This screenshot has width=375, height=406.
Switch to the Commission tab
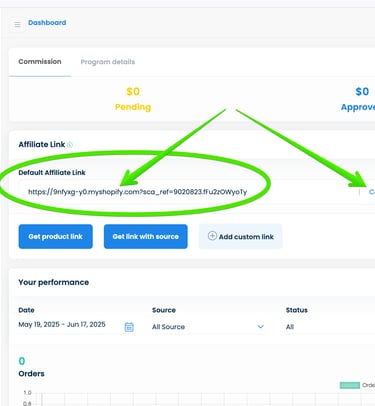tap(40, 62)
